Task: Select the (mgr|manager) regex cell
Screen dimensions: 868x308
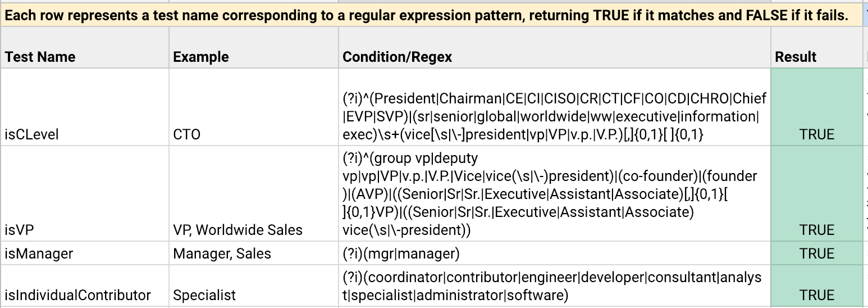Action: (x=401, y=253)
